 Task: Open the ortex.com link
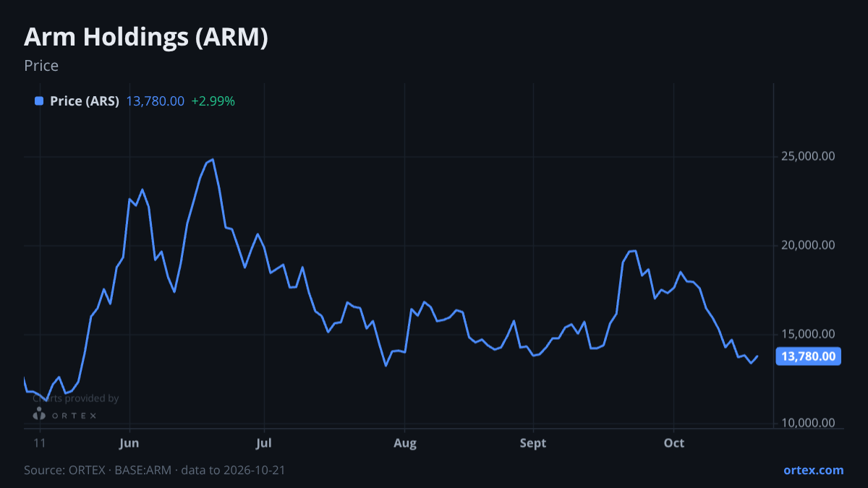click(x=814, y=470)
